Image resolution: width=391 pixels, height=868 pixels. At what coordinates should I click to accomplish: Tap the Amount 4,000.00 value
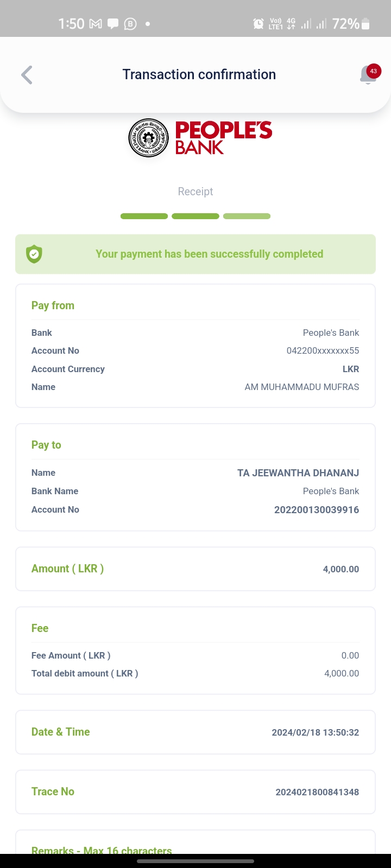(x=340, y=569)
